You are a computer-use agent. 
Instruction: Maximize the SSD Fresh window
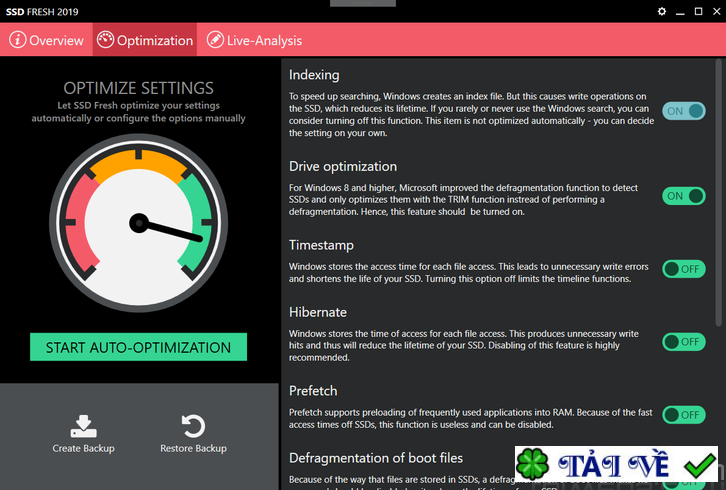click(x=698, y=11)
